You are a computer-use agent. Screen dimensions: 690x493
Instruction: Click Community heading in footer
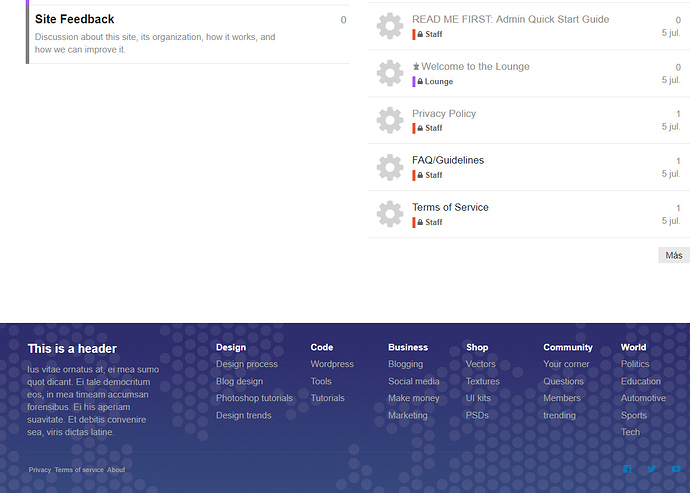click(568, 347)
